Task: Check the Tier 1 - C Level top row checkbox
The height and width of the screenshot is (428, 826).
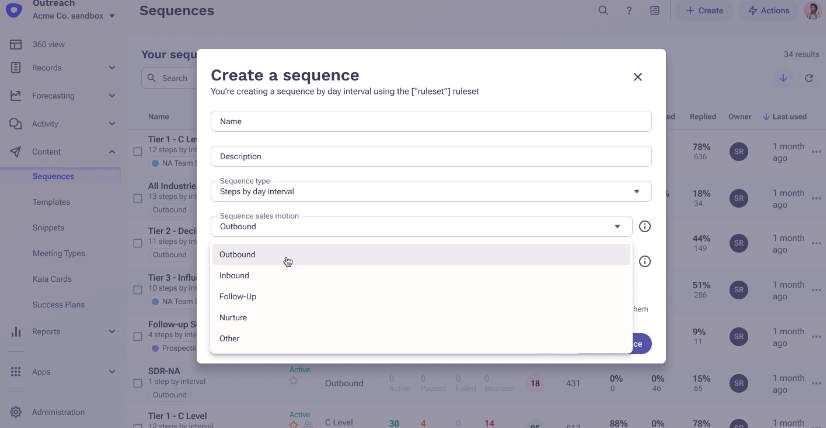Action: coord(137,152)
